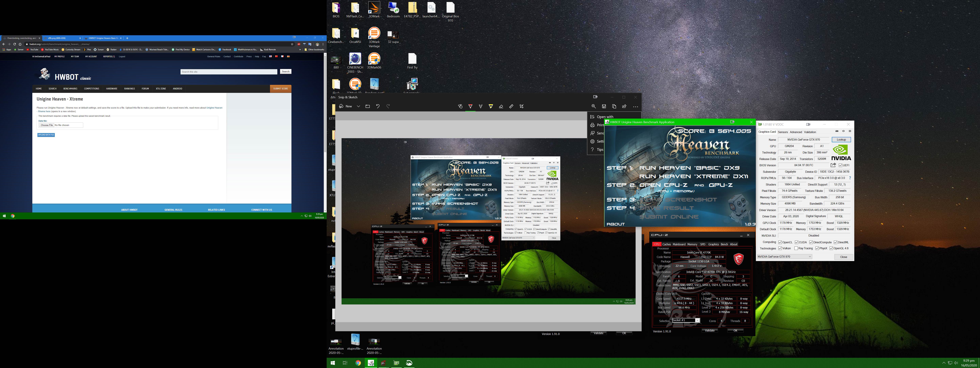Switch to the Sensors tab in GPU-Z

(x=783, y=132)
